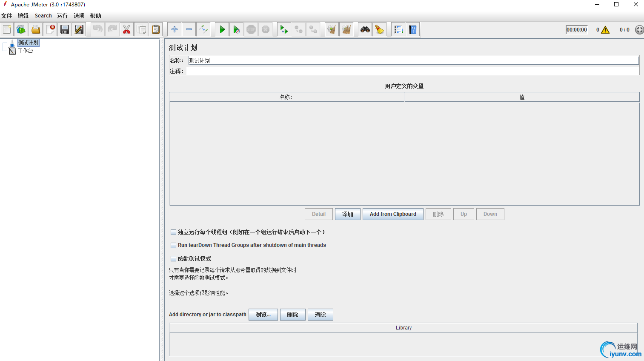
Task: Enable 独立运行每个线程组 checkbox
Action: (174, 232)
